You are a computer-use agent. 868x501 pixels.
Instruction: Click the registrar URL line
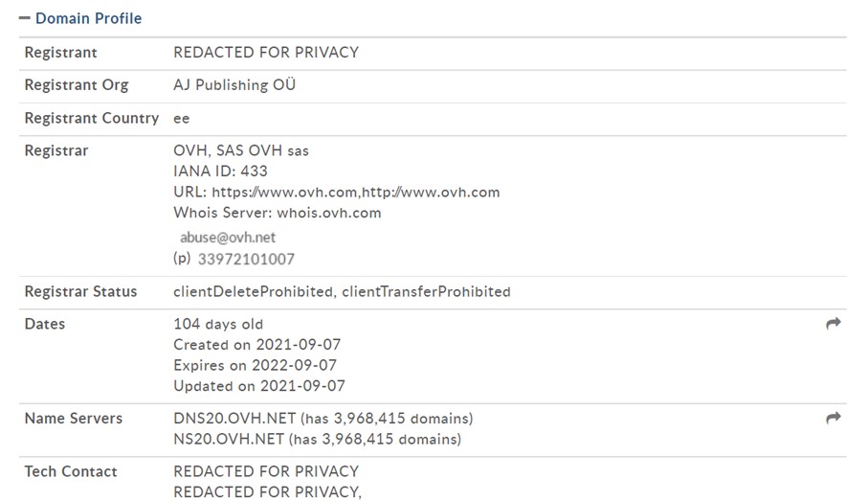336,193
